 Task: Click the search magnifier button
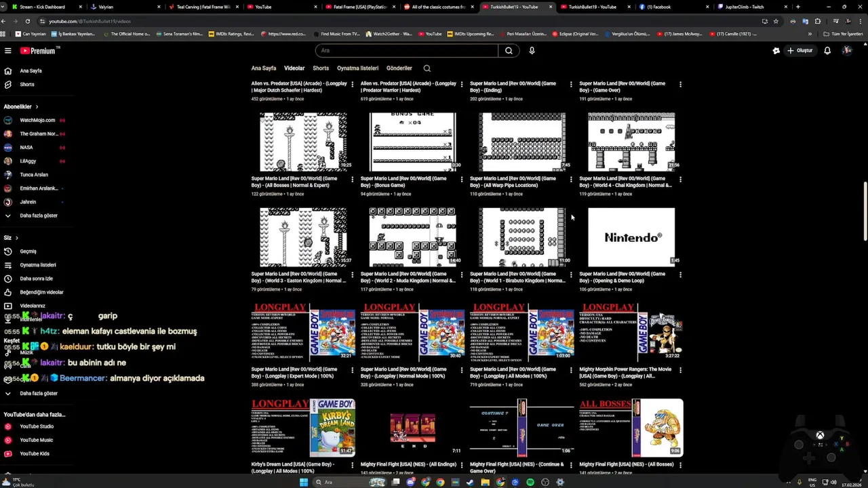509,51
